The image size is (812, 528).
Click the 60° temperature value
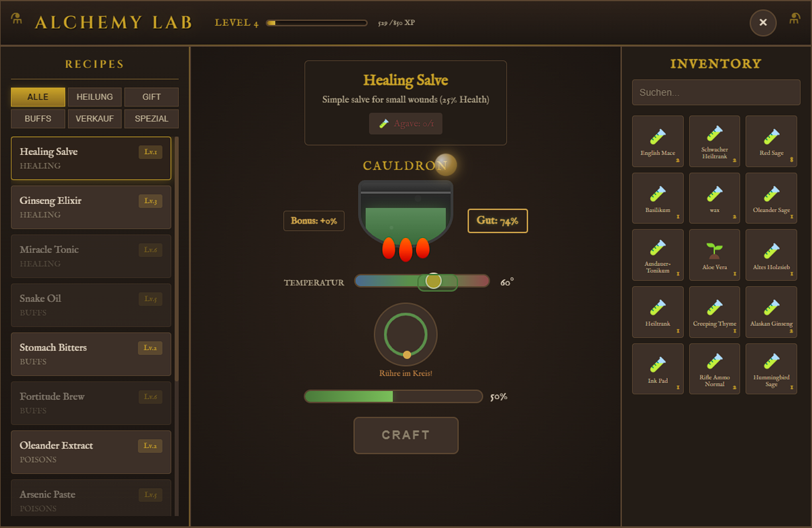click(507, 282)
